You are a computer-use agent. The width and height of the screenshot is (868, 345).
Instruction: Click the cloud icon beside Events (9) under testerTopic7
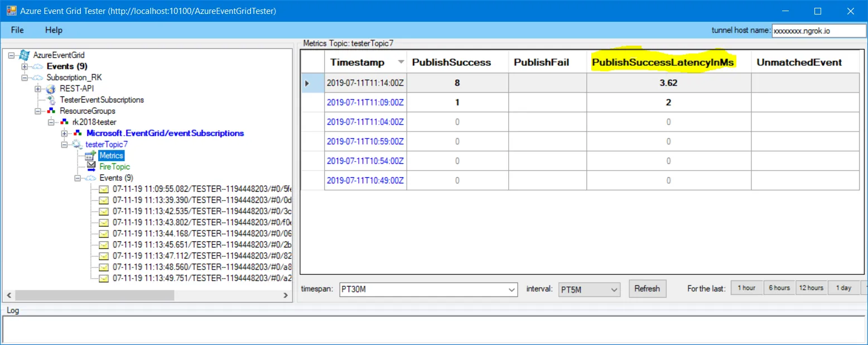91,178
